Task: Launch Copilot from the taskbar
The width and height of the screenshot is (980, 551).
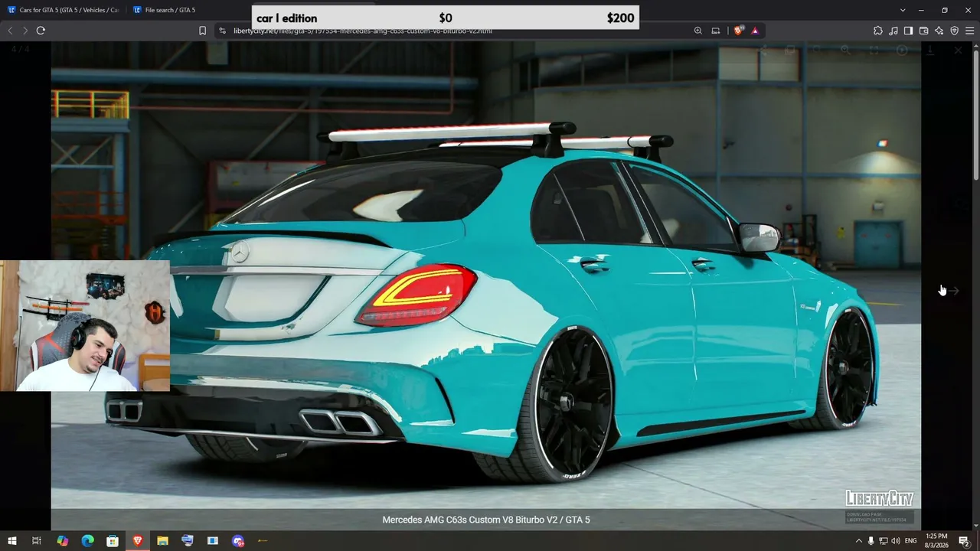Action: click(63, 541)
